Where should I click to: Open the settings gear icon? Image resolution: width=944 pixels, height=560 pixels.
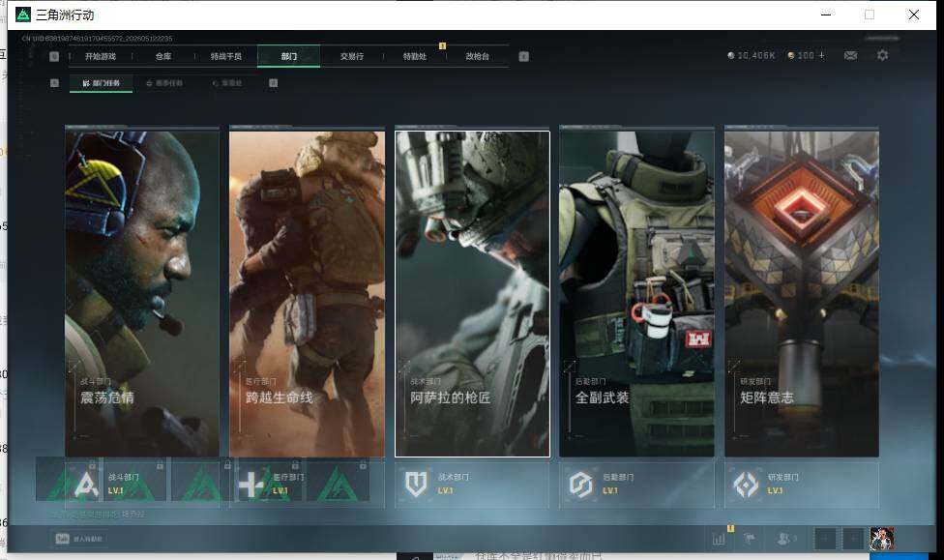tap(883, 55)
